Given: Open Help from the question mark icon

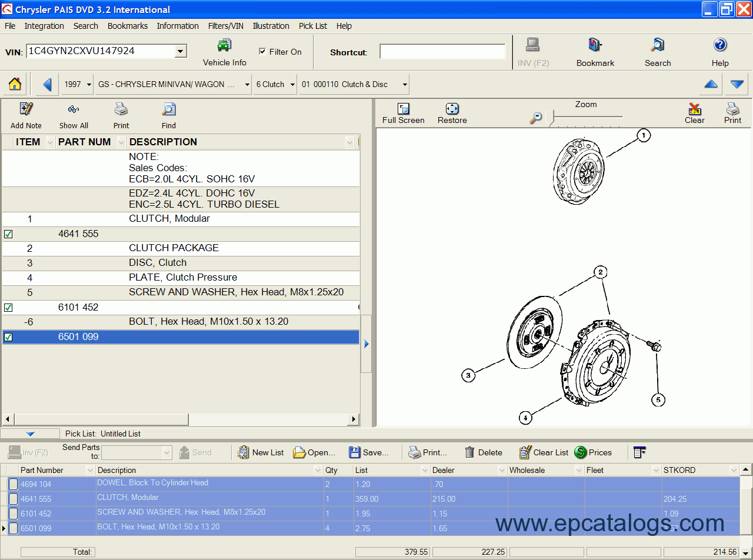Looking at the screenshot, I should [x=720, y=52].
